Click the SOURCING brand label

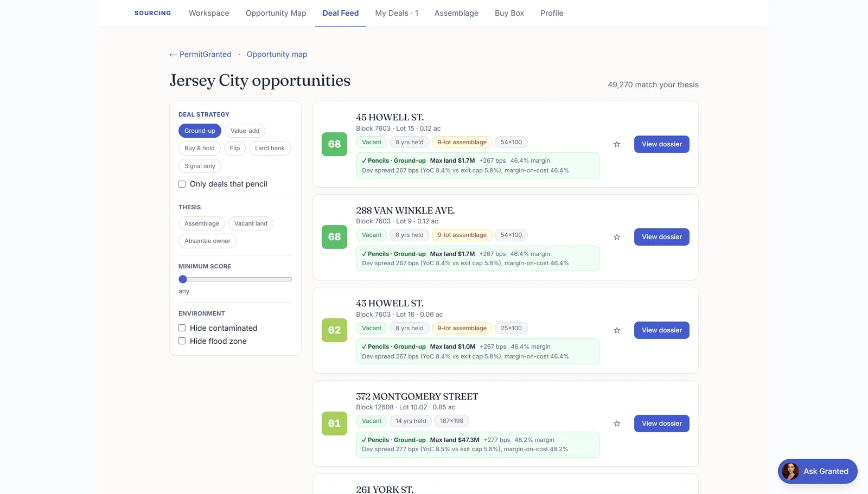click(x=152, y=13)
